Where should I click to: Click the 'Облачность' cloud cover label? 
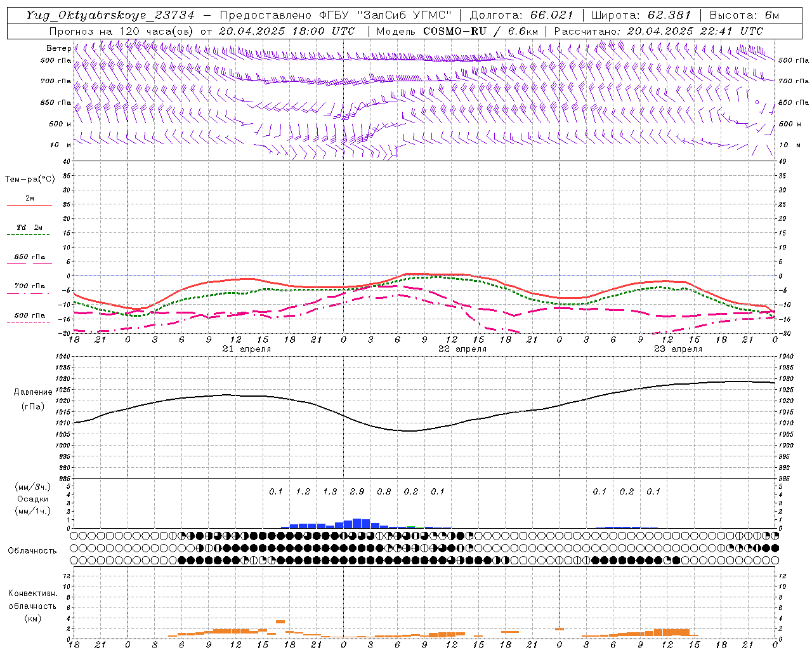[x=32, y=550]
